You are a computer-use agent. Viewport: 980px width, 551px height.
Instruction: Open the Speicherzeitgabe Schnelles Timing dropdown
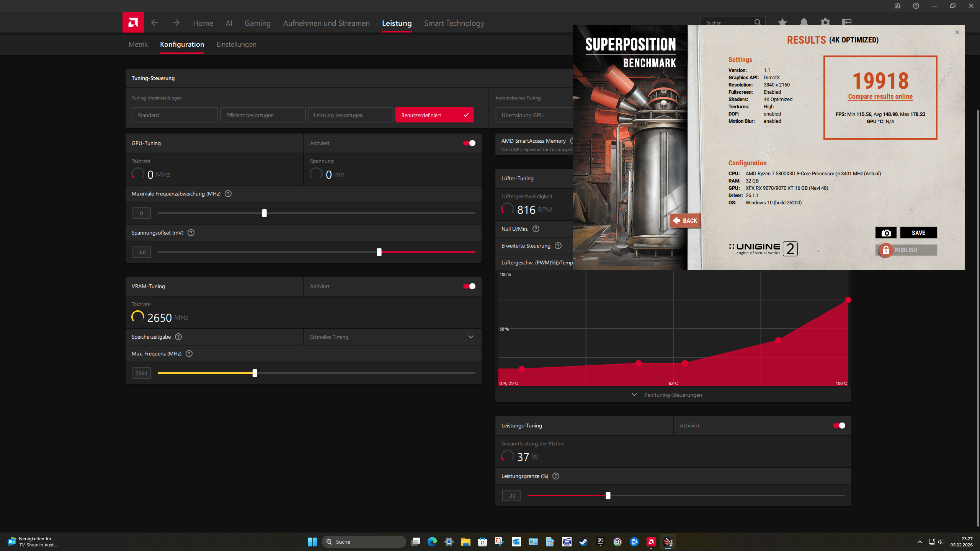pos(392,337)
